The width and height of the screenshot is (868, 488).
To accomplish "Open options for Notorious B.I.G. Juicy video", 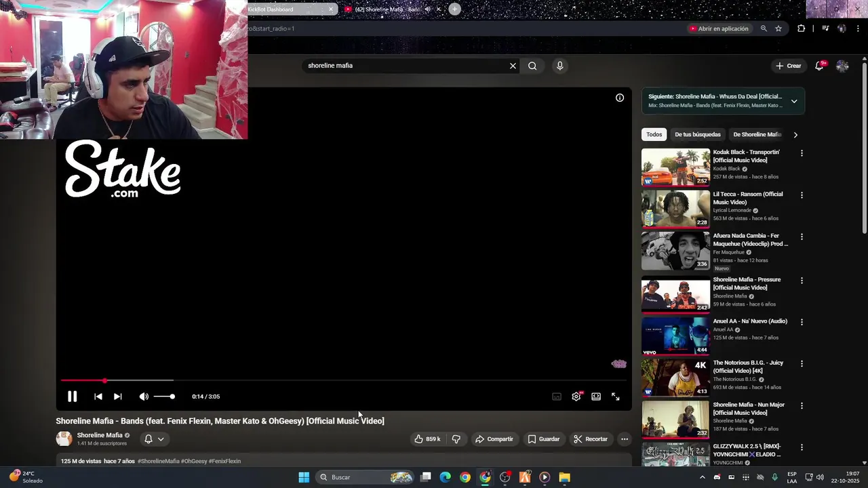I will [x=802, y=364].
